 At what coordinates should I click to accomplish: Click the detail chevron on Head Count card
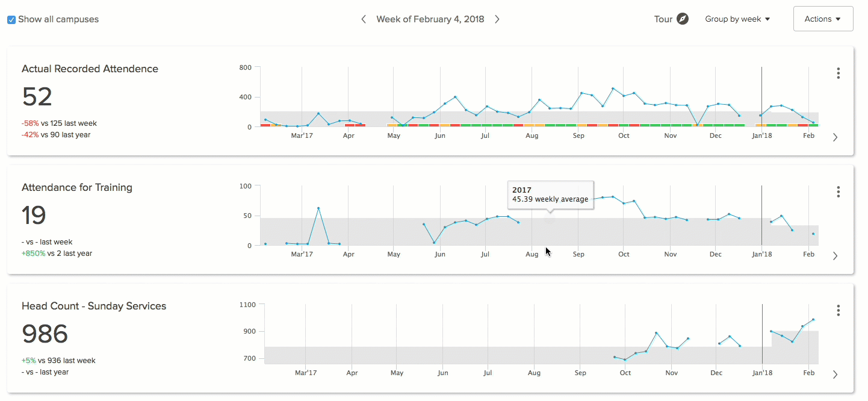pyautogui.click(x=835, y=374)
